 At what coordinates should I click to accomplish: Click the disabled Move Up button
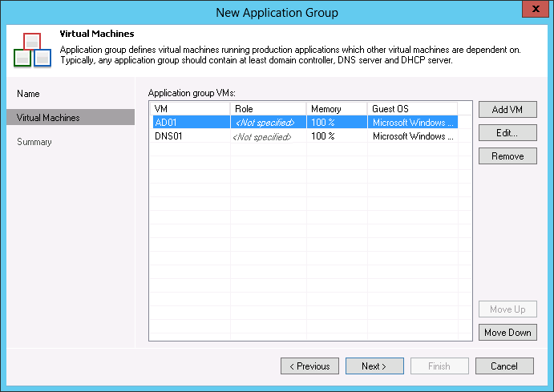click(x=507, y=309)
